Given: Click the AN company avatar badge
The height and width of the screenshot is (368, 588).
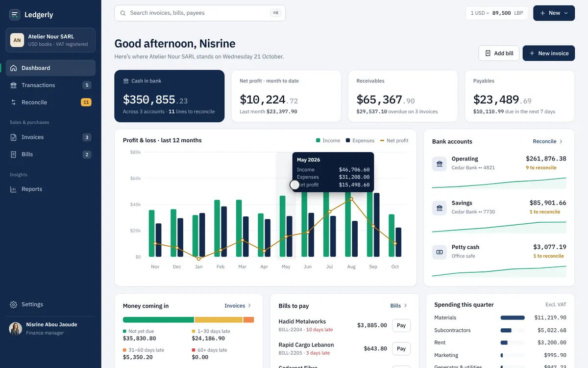Looking at the screenshot, I should coord(17,40).
